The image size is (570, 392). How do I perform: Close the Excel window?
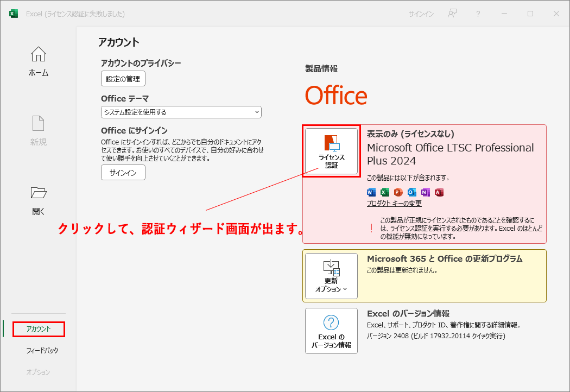point(556,14)
